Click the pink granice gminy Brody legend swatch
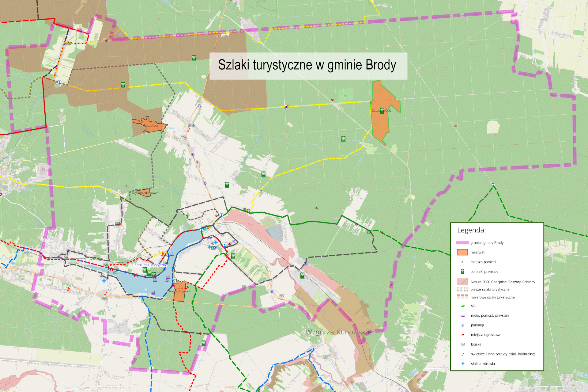Screen dimensions: 588x392 [462, 243]
